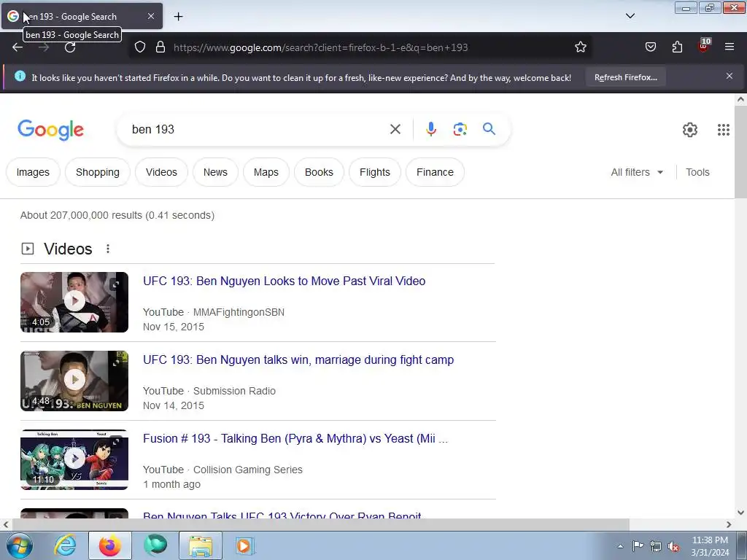Image resolution: width=747 pixels, height=560 pixels.
Task: Click the vertical scrollbar up arrow
Action: [740, 99]
